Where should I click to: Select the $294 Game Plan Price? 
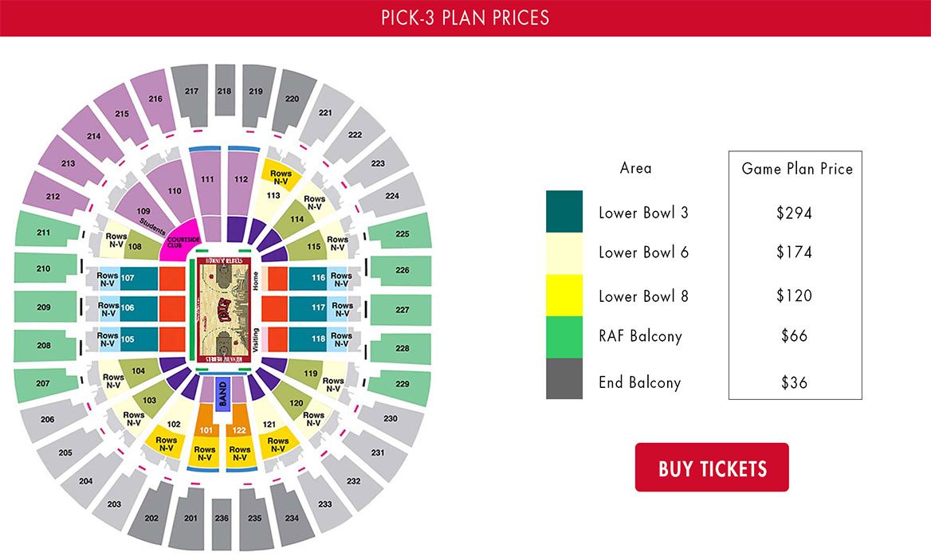(794, 213)
